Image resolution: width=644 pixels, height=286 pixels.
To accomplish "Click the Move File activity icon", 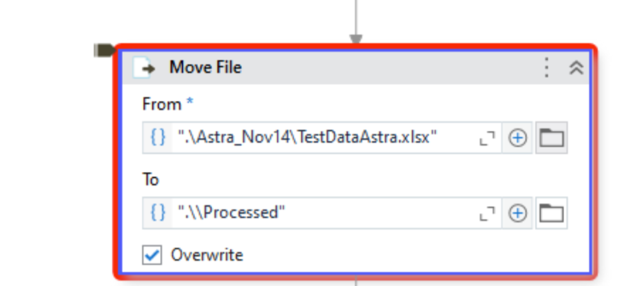I will (145, 68).
